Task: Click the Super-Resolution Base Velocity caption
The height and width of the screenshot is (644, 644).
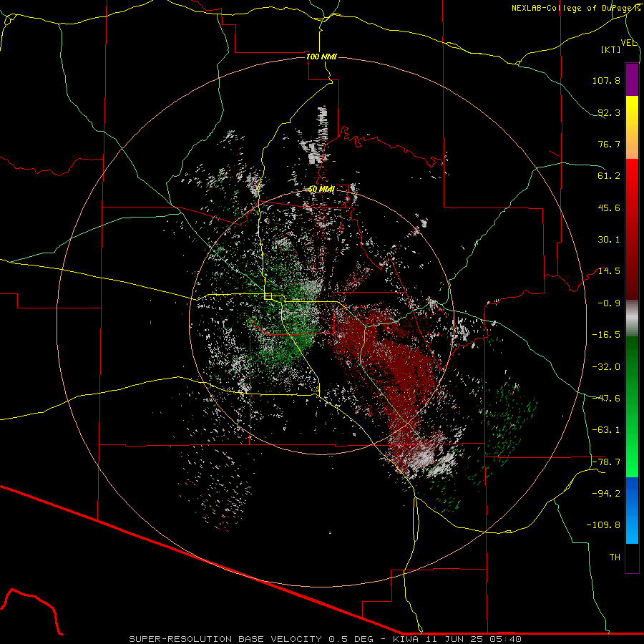Action: point(325,639)
